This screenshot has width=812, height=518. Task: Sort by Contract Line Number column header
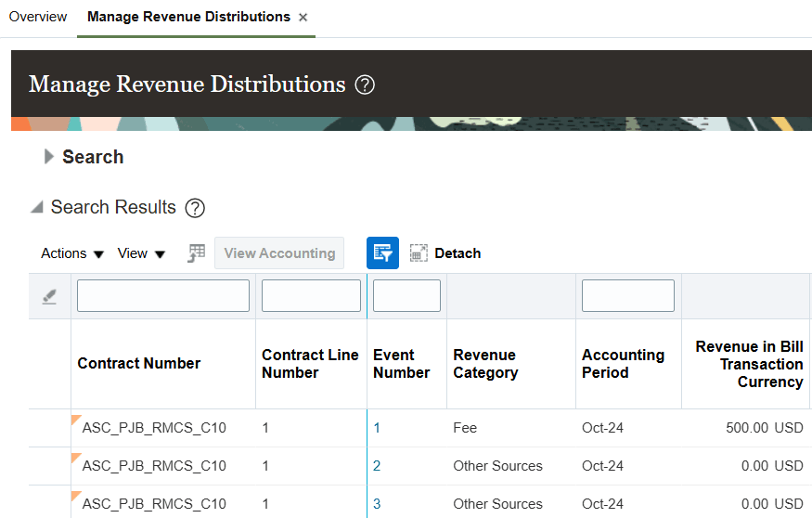point(310,364)
